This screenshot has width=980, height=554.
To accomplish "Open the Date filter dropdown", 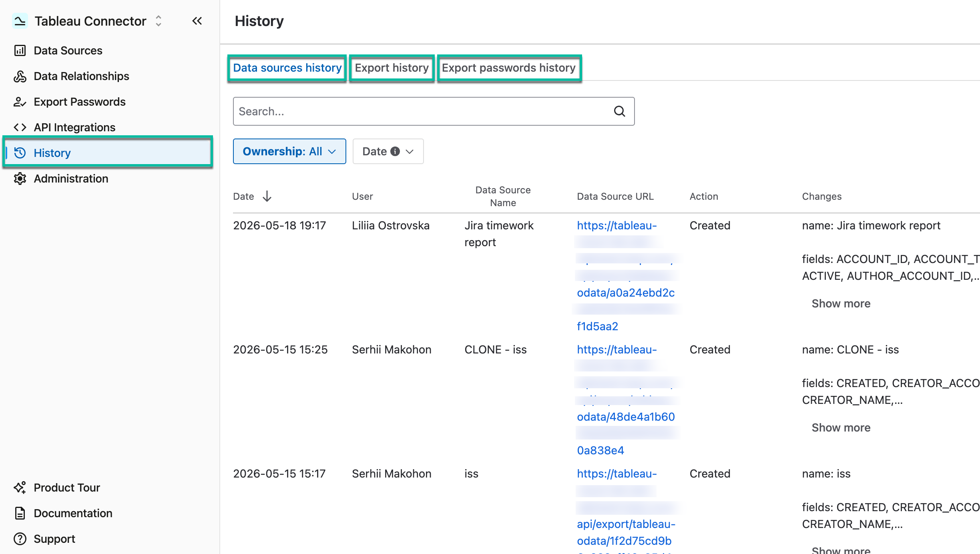I will tap(388, 151).
